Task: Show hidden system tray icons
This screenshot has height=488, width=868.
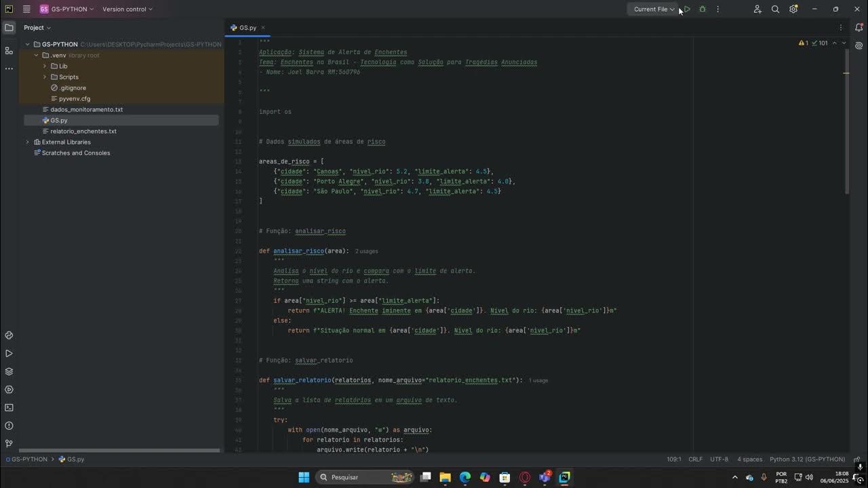Action: pyautogui.click(x=735, y=477)
